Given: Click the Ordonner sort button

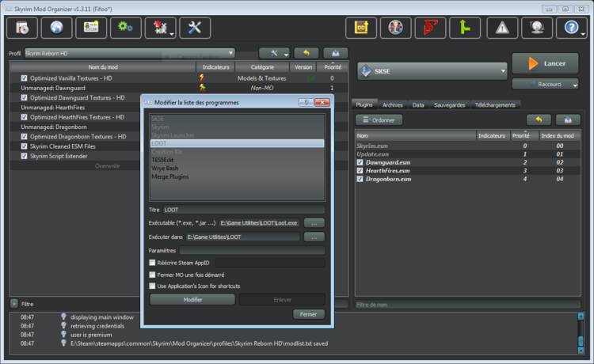Looking at the screenshot, I should tap(379, 120).
